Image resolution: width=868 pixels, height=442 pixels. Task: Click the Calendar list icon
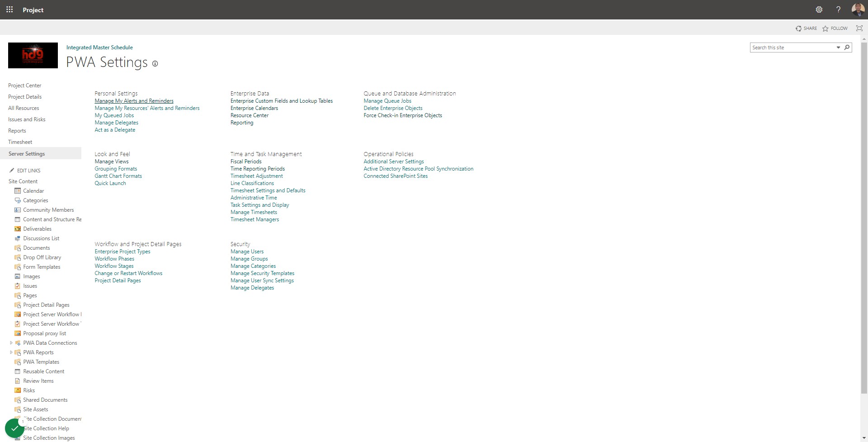coord(18,191)
